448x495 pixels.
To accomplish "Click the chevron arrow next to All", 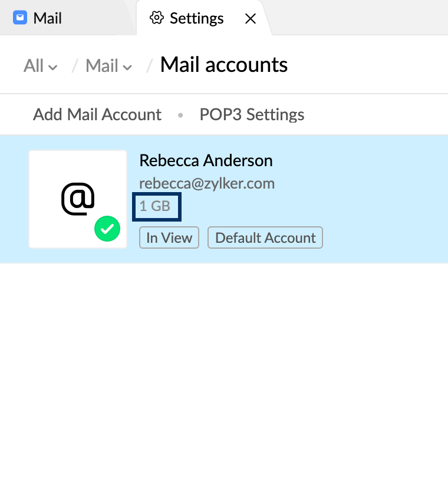I will coord(53,67).
